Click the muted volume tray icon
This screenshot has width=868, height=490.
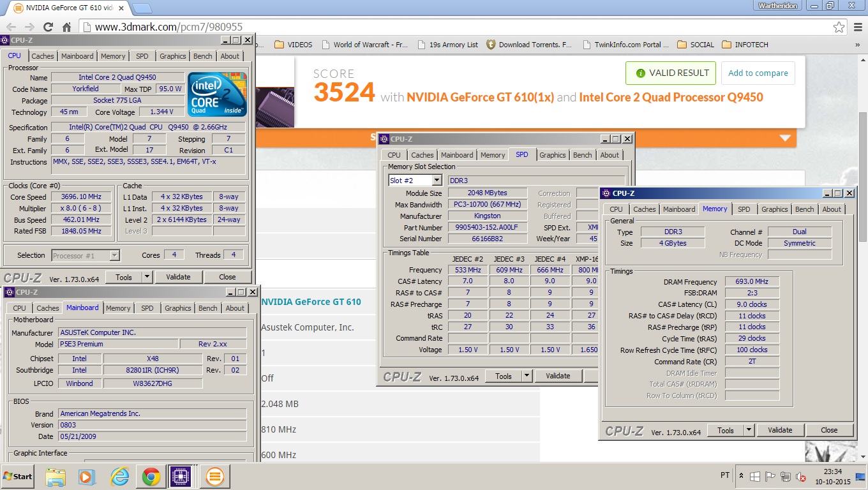pos(800,476)
